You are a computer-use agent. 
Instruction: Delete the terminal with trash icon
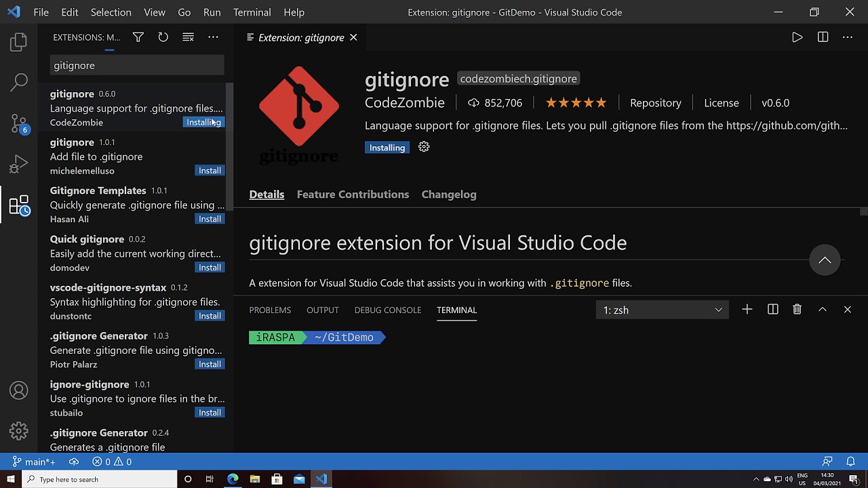[797, 310]
